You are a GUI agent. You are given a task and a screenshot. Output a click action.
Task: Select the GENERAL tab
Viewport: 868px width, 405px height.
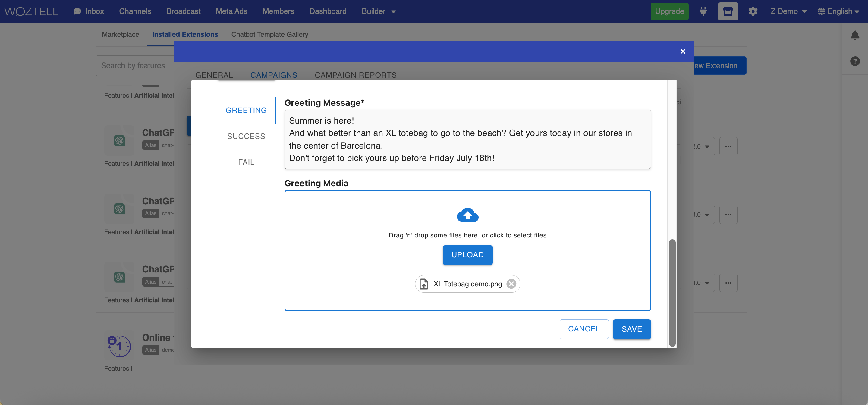[x=214, y=75]
